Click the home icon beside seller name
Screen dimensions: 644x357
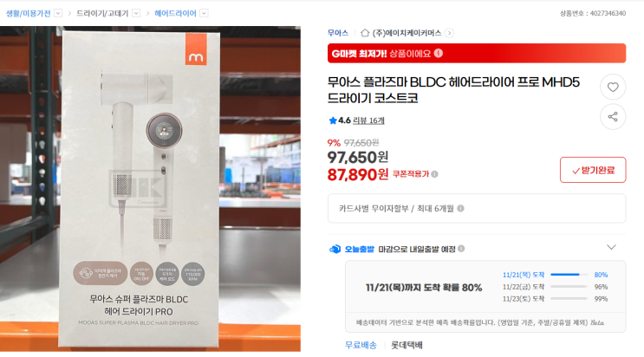click(x=365, y=33)
